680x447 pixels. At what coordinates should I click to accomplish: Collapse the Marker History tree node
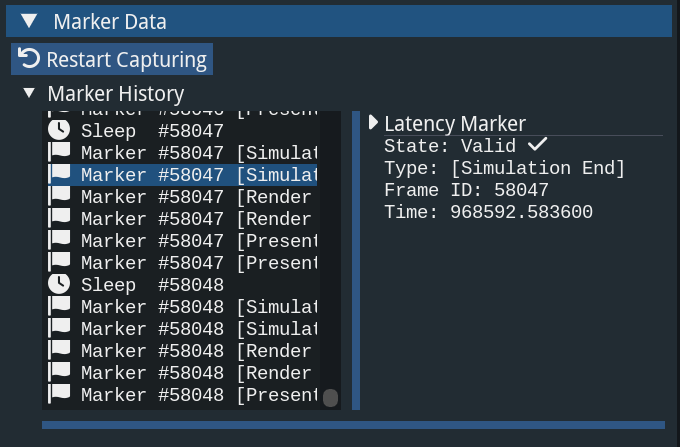[x=29, y=94]
